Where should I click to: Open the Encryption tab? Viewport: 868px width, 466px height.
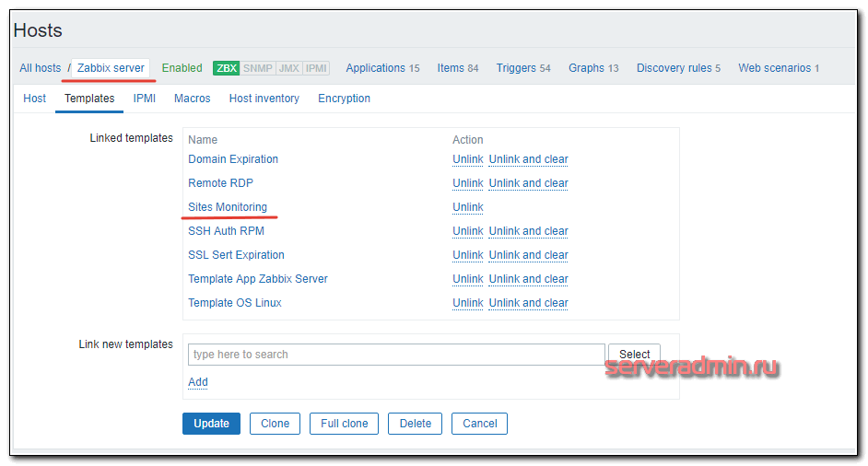tap(344, 99)
